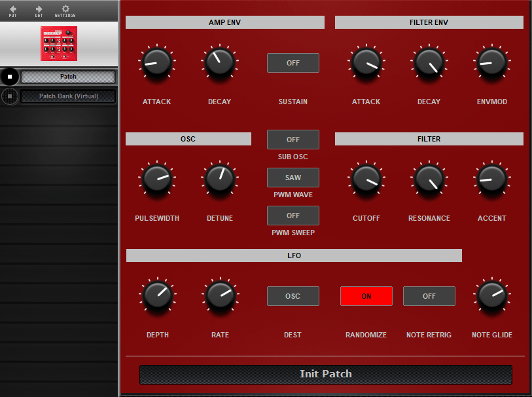Select the Patch tab

68,77
